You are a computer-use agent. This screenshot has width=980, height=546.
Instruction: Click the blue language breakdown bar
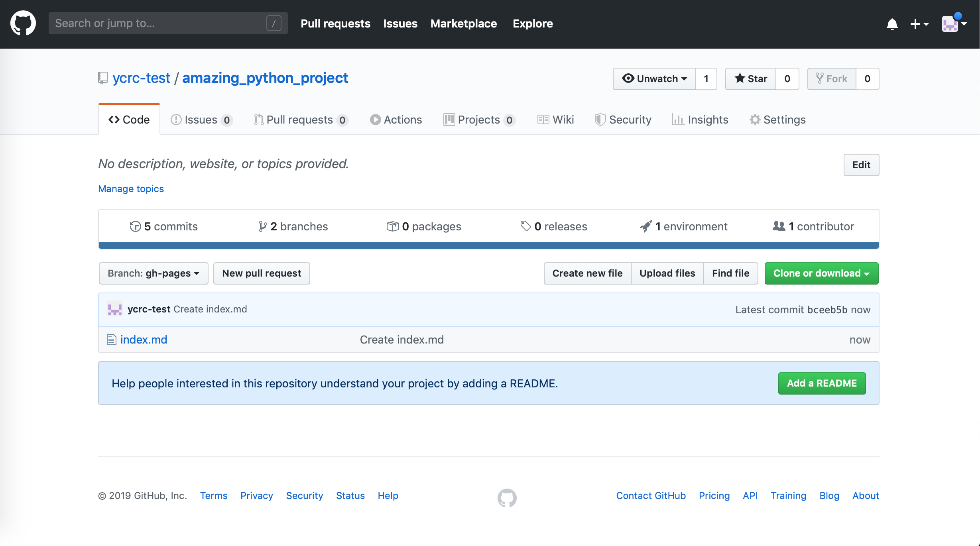[489, 246]
